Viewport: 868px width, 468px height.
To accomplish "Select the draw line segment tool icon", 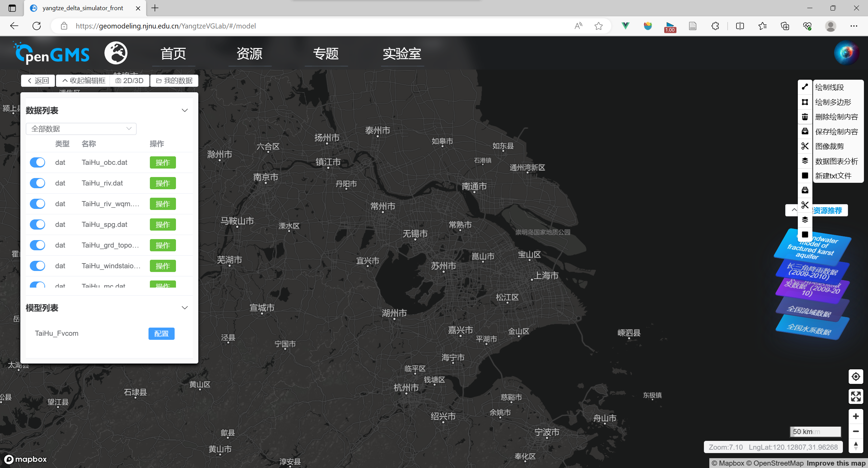I will (805, 87).
